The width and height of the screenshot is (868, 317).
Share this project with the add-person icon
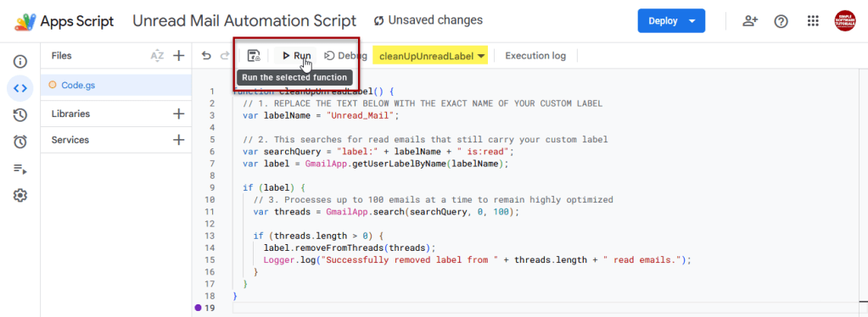pos(750,21)
